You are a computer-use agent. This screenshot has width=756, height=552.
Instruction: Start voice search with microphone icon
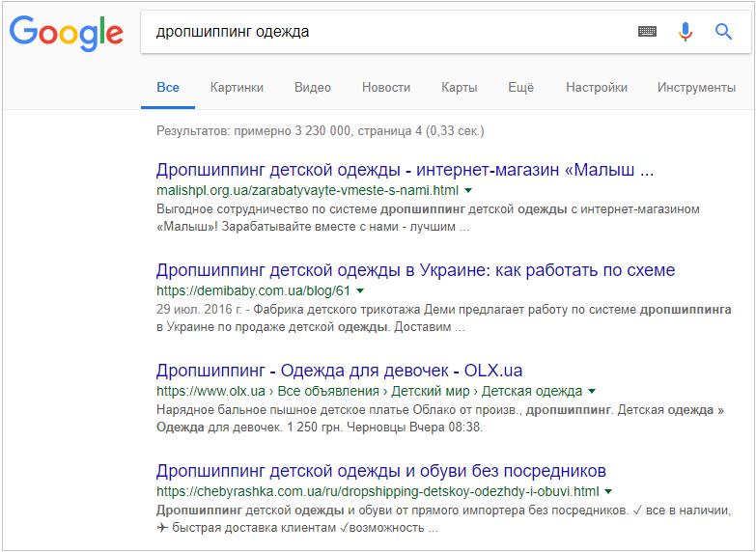686,32
